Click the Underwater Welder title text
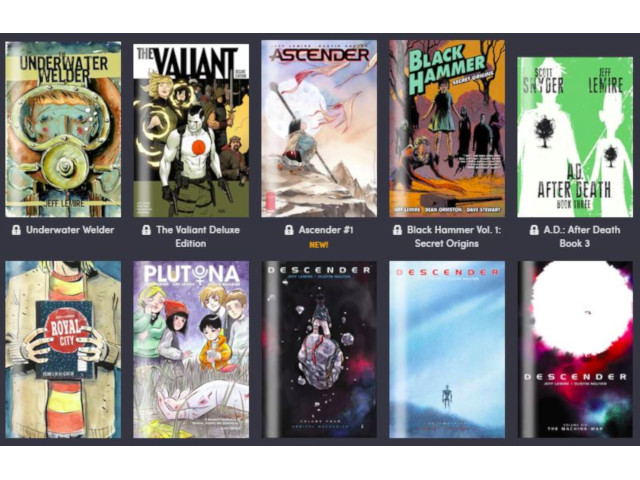 pos(70,230)
